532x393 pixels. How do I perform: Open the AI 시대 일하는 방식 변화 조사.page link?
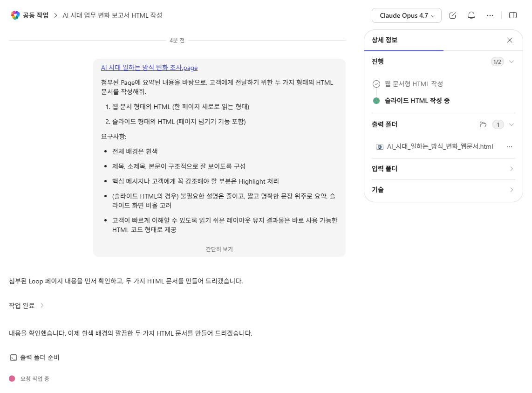(x=149, y=68)
